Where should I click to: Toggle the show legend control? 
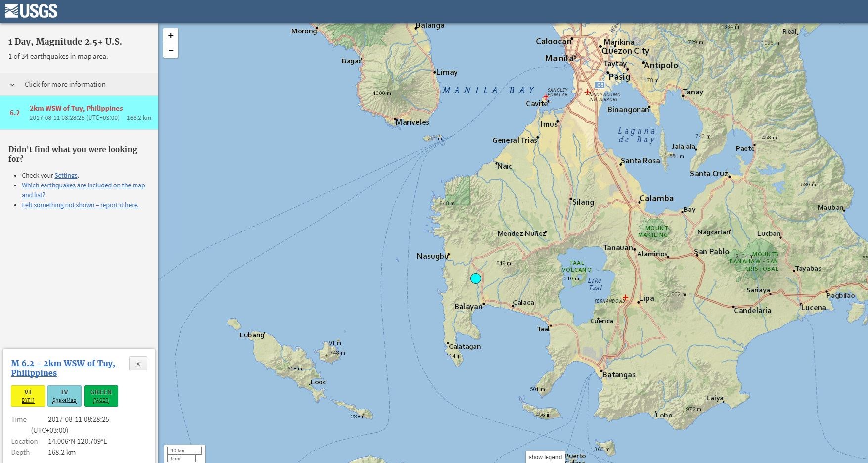point(545,457)
